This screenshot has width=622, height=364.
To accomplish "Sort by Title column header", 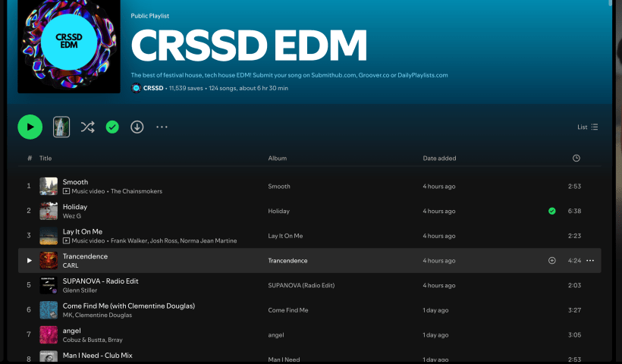I will click(46, 158).
